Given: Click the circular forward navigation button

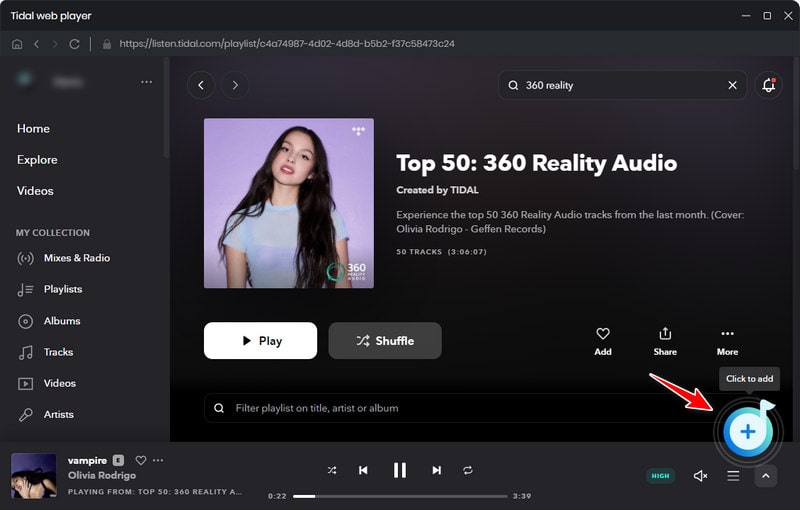Looking at the screenshot, I should [235, 85].
